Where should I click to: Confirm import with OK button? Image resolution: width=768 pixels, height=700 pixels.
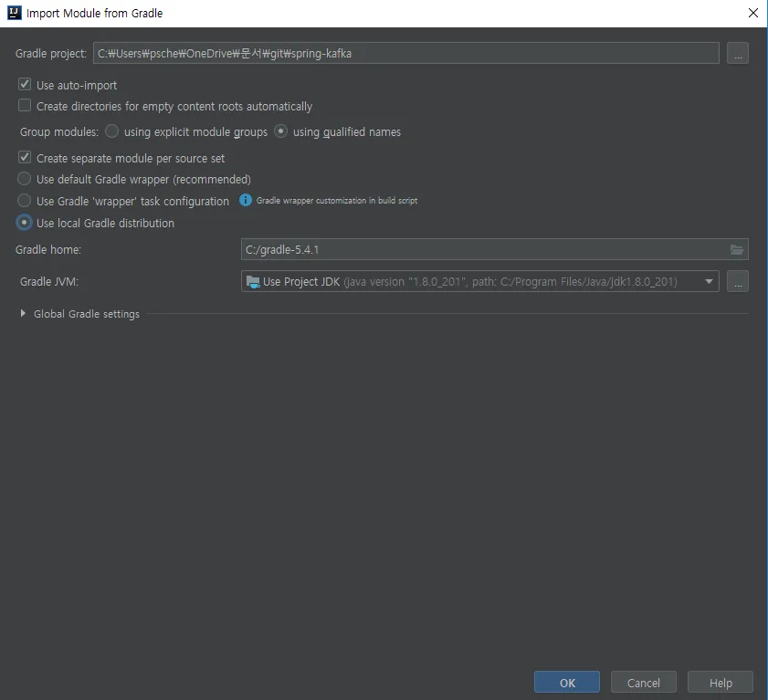point(567,683)
